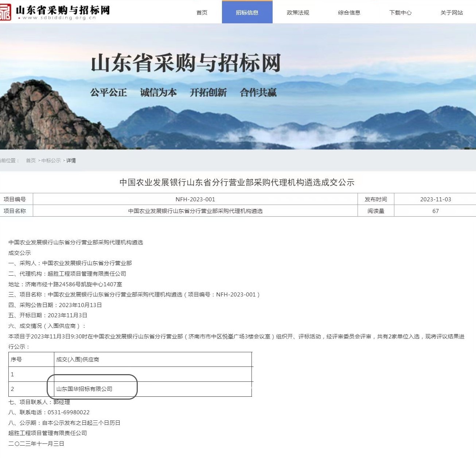Screen dimensions: 476x458
Task: Click the closing signature 超胜工程项目管理有限责任公司
Action: pos(48,433)
